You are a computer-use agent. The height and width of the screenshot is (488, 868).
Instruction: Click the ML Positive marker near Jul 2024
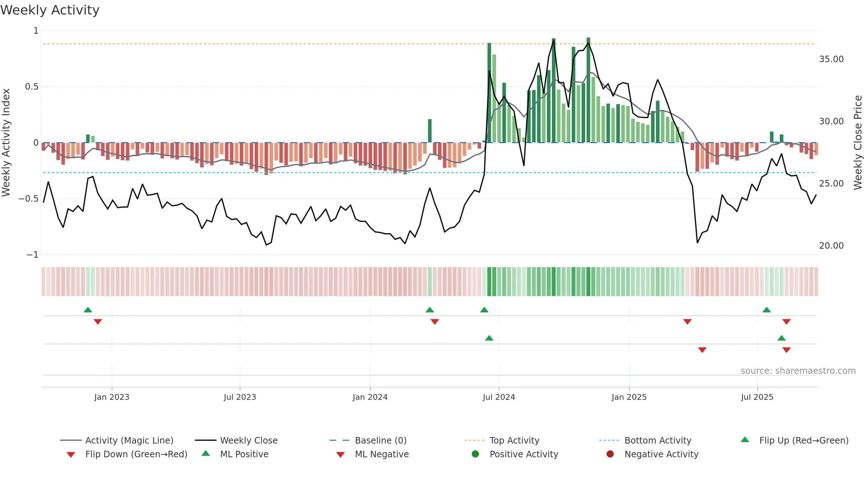pos(489,338)
